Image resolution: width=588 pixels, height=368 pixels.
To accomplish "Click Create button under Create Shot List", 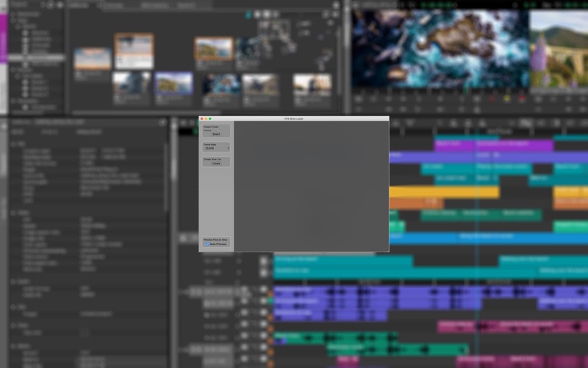I will [216, 163].
